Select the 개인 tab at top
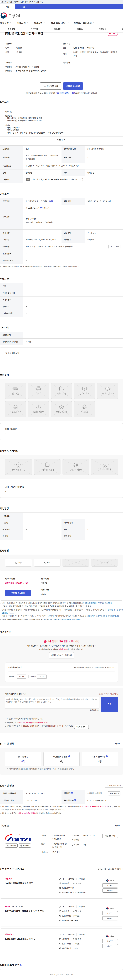 (x=8, y=7)
